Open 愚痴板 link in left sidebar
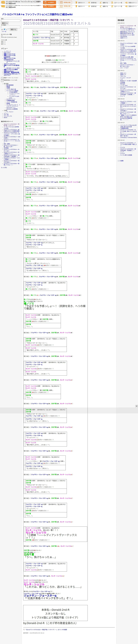Image resolution: width=138 pixels, height=644 pixels. click(8, 103)
